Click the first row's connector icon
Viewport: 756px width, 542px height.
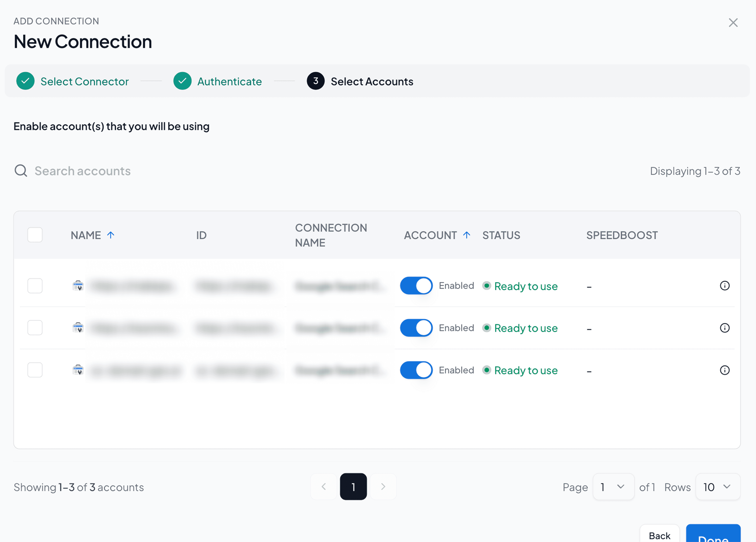coord(78,286)
